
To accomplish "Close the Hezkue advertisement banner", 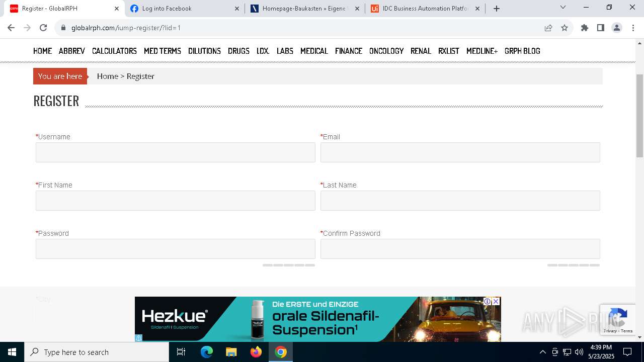I will point(496,301).
